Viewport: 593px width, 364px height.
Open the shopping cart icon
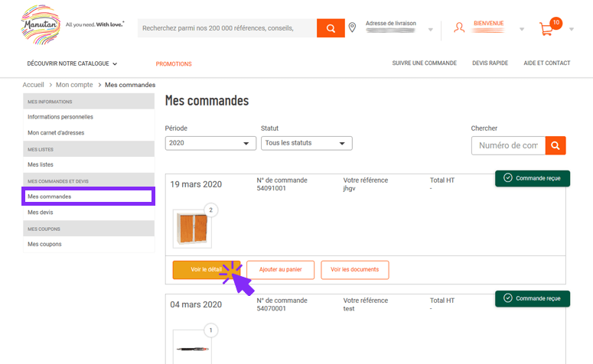(546, 29)
